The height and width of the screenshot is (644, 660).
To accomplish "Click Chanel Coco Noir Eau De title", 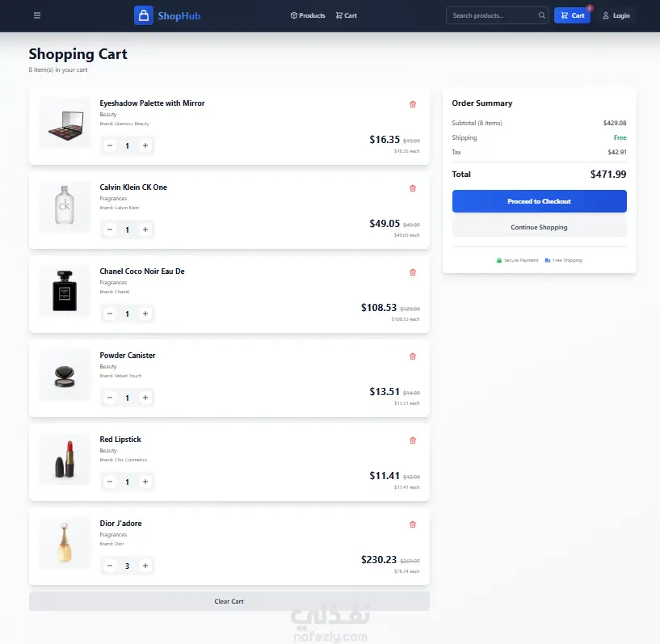I will pyautogui.click(x=142, y=271).
